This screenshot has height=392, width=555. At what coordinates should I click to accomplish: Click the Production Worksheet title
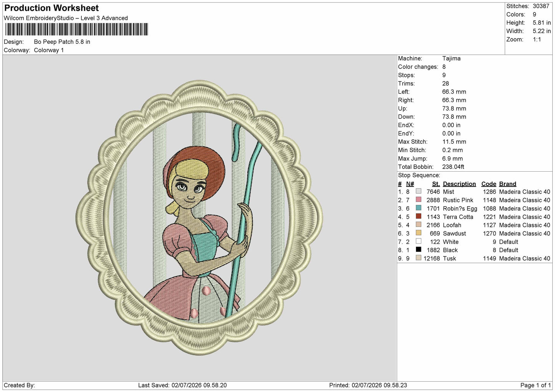click(51, 8)
